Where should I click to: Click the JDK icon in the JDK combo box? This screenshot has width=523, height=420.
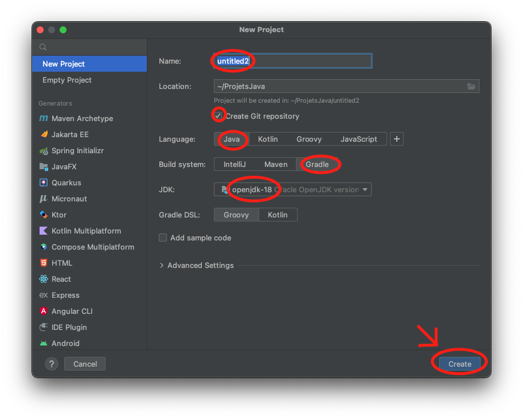(225, 189)
